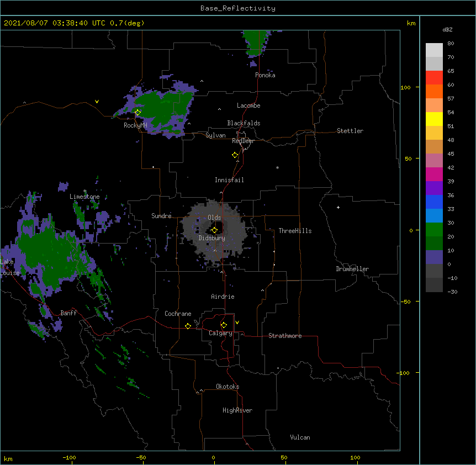
Task: Click the green echo at the top near Ponoka
Action: (255, 43)
